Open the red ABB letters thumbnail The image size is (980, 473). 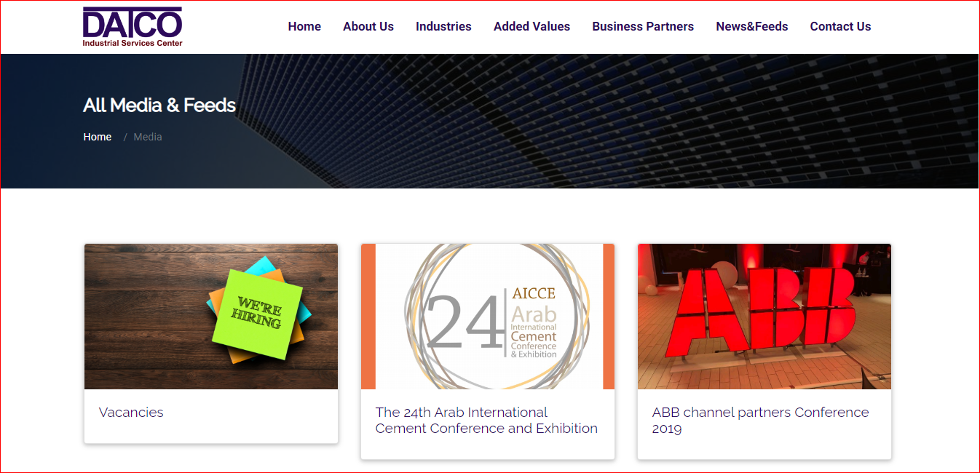(x=764, y=317)
